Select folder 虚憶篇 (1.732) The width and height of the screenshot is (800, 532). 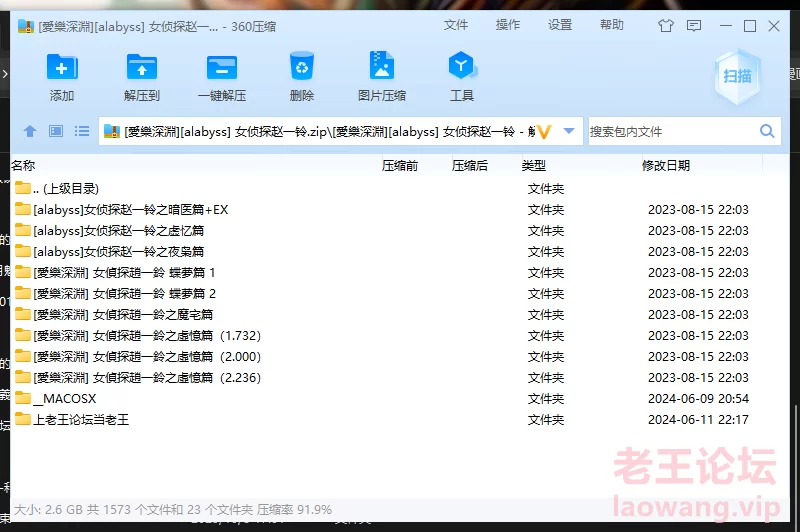pos(399,336)
